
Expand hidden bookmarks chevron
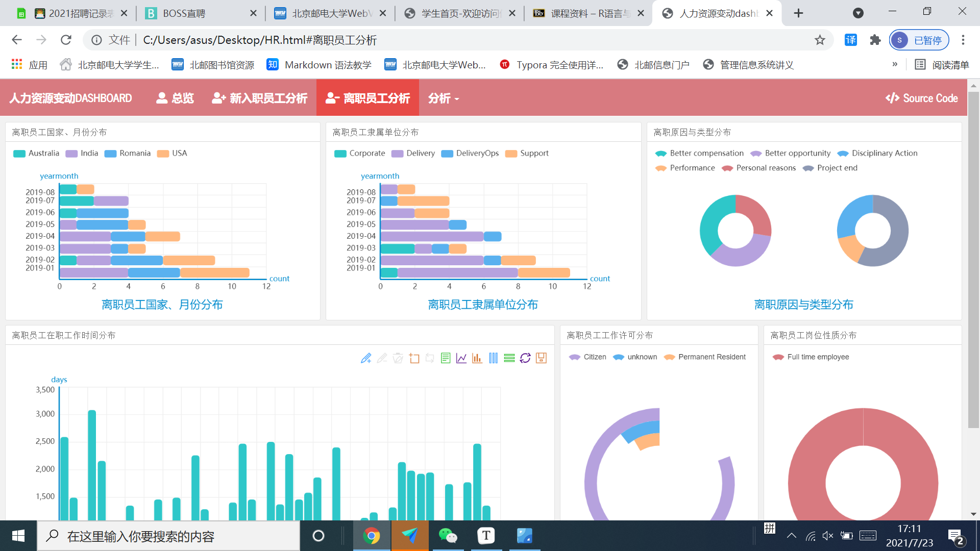895,64
